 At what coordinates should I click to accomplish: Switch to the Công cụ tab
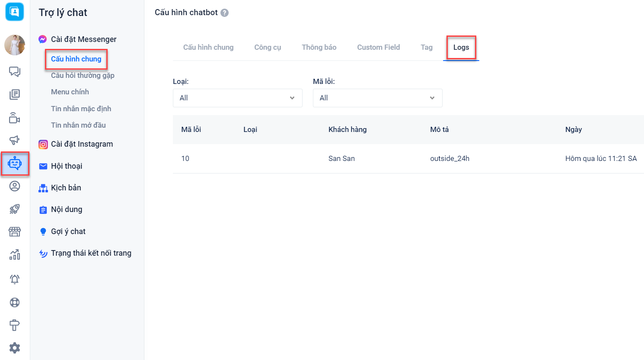(268, 47)
